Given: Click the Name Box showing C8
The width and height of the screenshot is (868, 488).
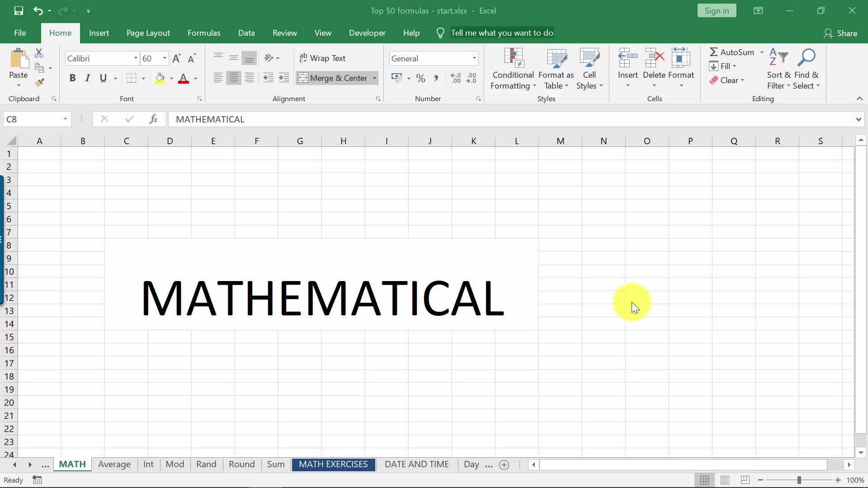Looking at the screenshot, I should coord(32,119).
